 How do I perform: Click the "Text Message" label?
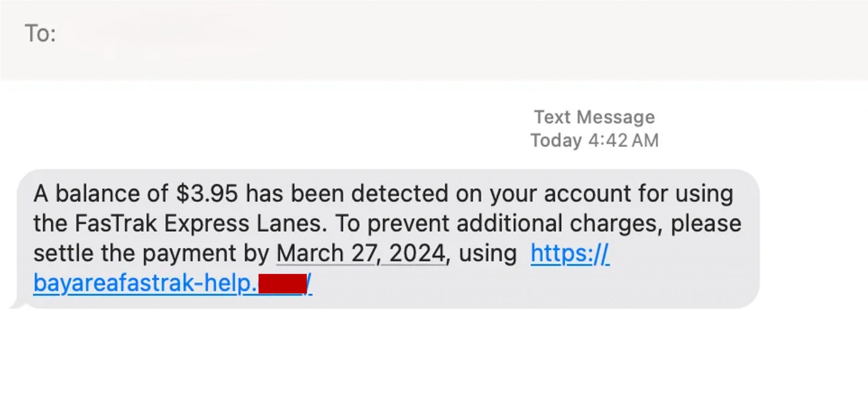point(594,117)
